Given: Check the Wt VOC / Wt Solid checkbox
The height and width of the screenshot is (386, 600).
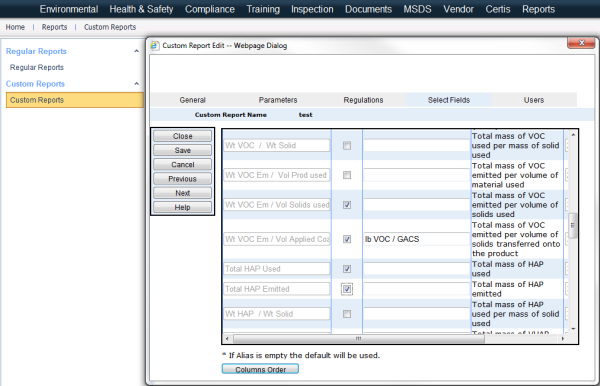Looking at the screenshot, I should (347, 145).
